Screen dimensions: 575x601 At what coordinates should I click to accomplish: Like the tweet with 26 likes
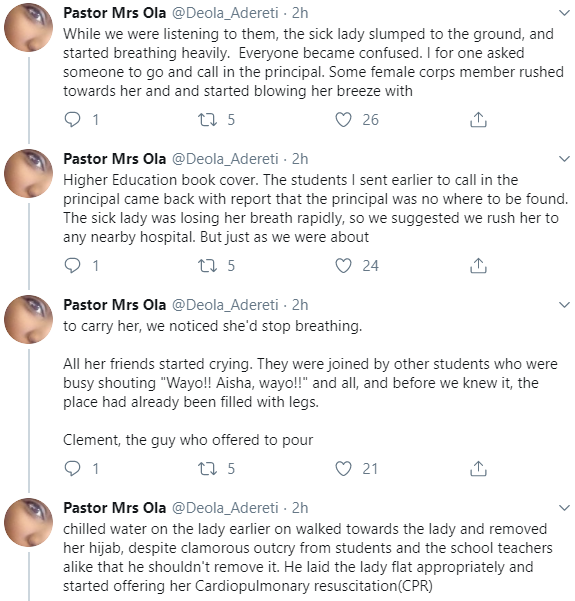tap(343, 120)
